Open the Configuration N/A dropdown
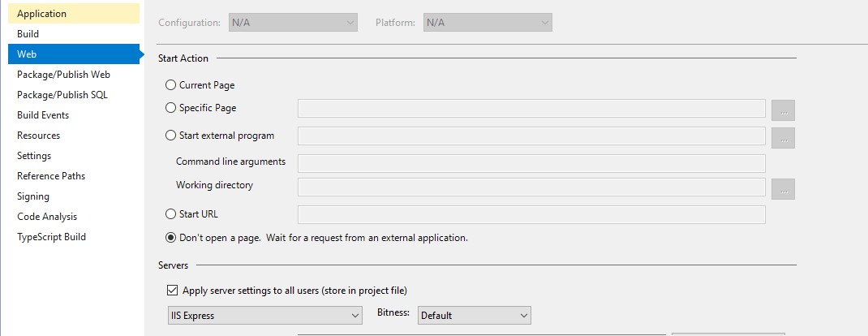868x336 pixels. click(293, 23)
